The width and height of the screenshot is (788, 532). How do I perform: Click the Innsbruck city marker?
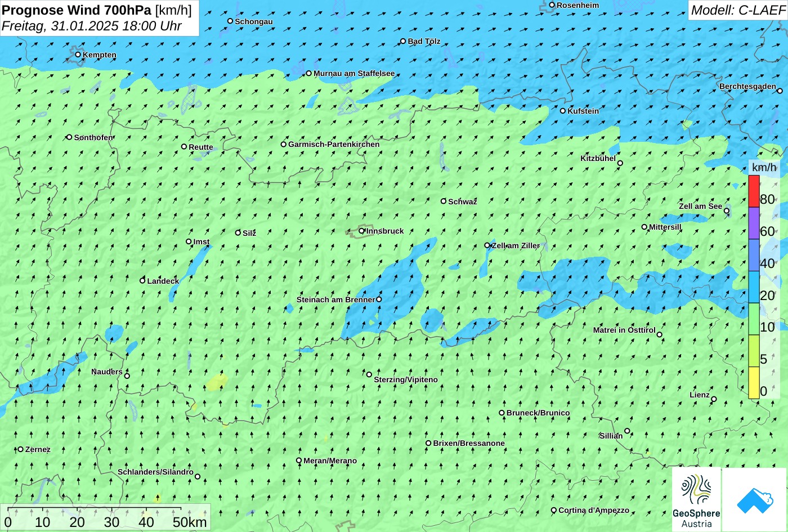(362, 231)
